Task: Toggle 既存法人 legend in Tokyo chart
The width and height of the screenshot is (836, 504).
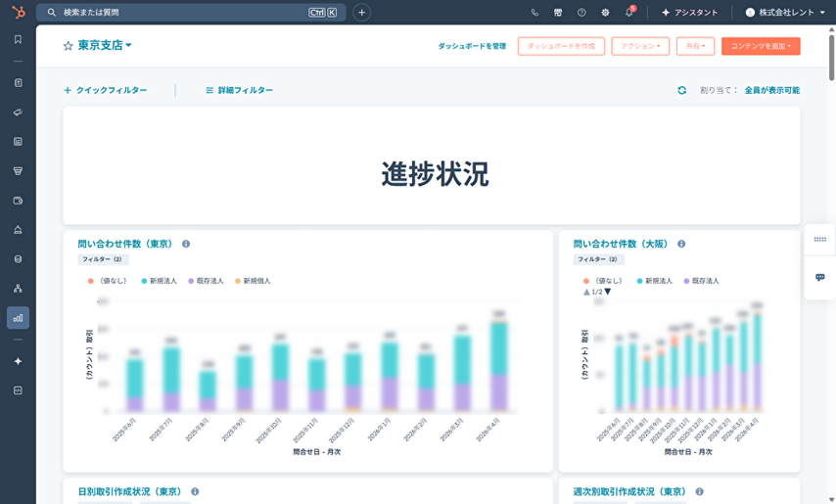Action: tap(206, 281)
